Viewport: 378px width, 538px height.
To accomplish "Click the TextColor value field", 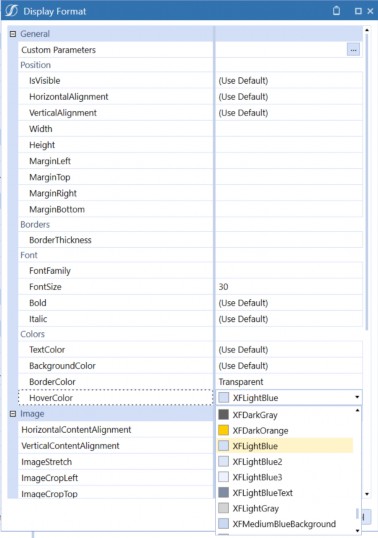I will pos(288,350).
